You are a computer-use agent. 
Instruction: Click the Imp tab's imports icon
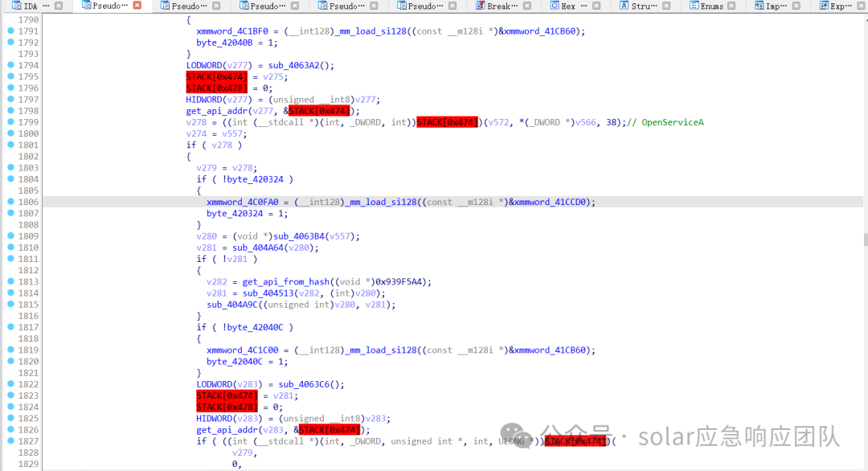(x=759, y=6)
